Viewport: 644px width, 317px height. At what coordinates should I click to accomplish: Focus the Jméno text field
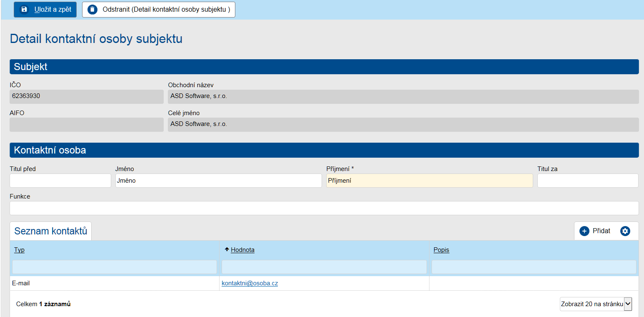(218, 181)
